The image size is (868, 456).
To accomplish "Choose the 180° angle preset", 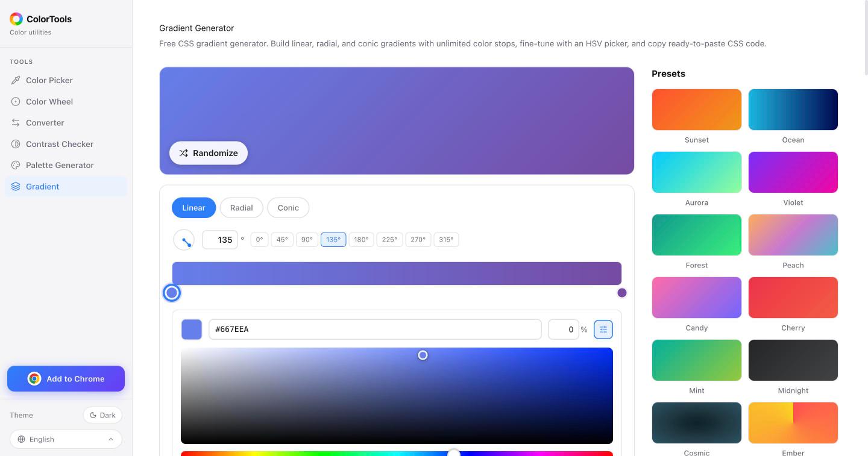I will 361,240.
